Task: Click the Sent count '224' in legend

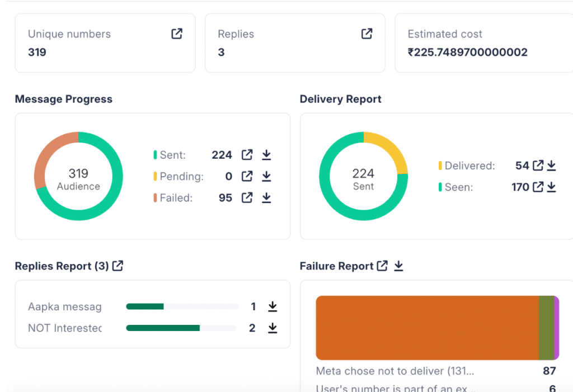Action: pos(222,155)
